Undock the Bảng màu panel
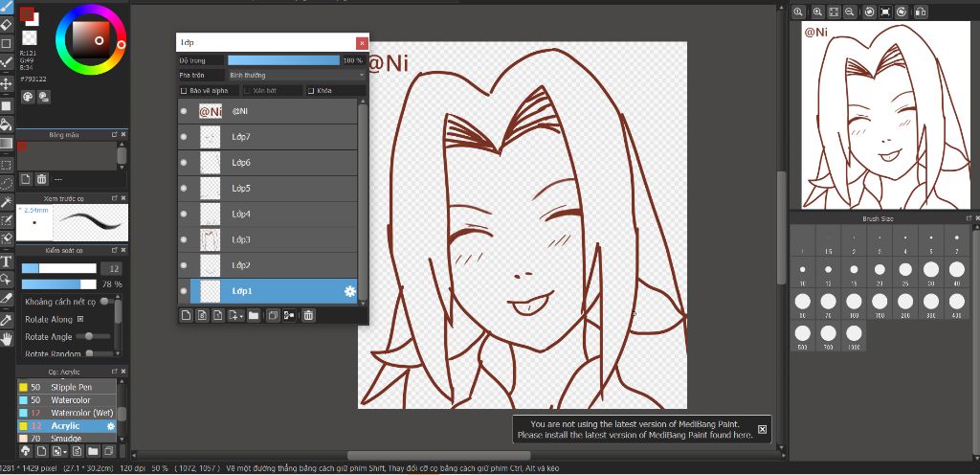Viewport: 980px width, 475px height. point(115,134)
